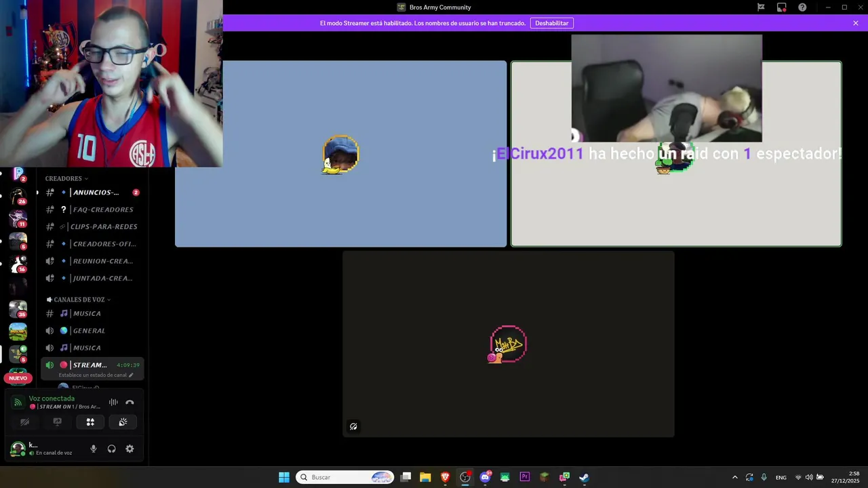Join the REUNION-CREA voice channel
868x488 pixels.
point(92,261)
